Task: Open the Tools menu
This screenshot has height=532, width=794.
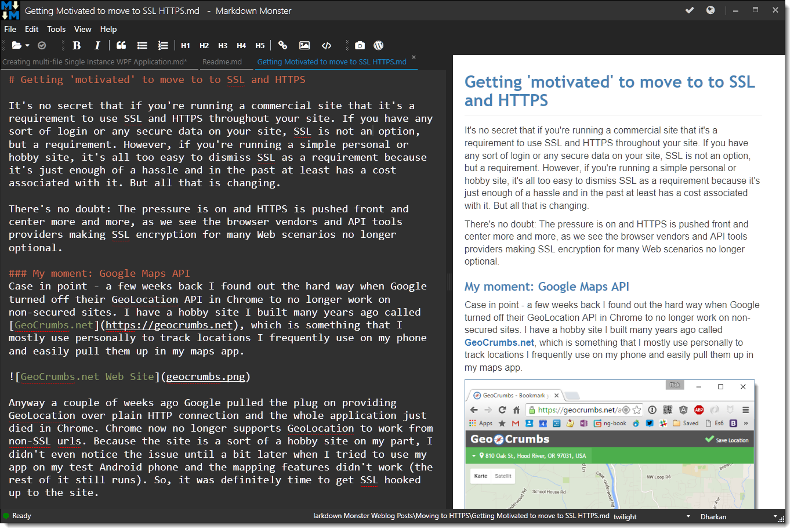Action: [x=56, y=29]
